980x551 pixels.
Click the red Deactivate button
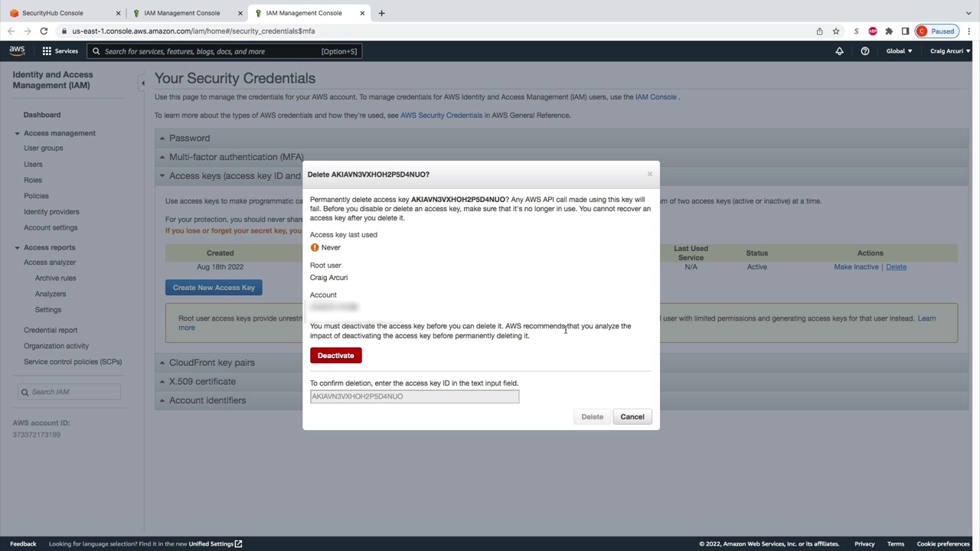pyautogui.click(x=336, y=356)
